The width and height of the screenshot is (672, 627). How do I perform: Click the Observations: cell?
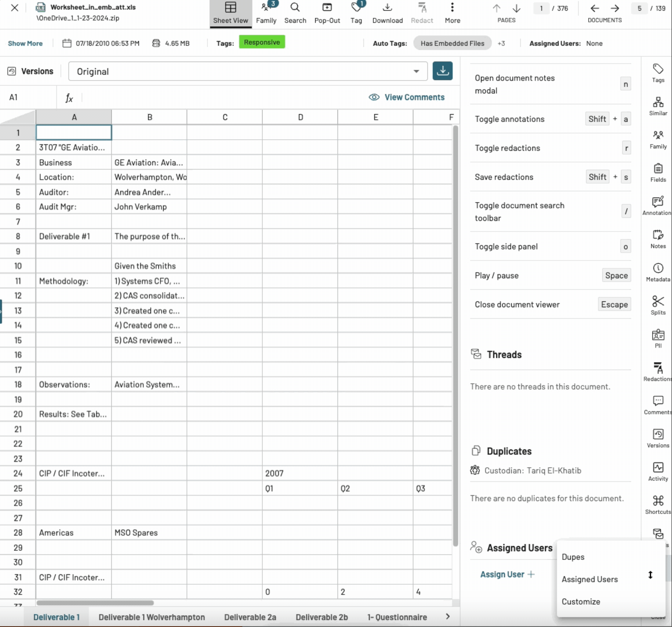click(x=74, y=385)
